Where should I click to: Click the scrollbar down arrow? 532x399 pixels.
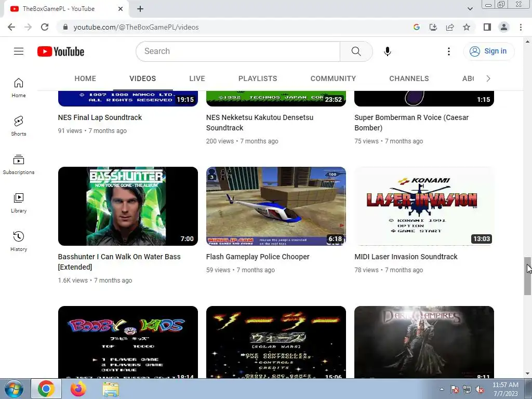tap(527, 374)
